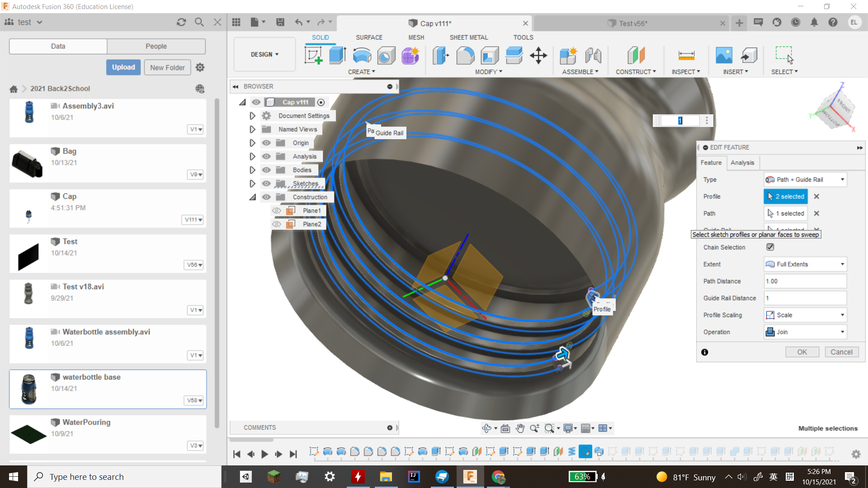The width and height of the screenshot is (868, 488).
Task: Hide the Sketches folder
Action: (x=266, y=183)
